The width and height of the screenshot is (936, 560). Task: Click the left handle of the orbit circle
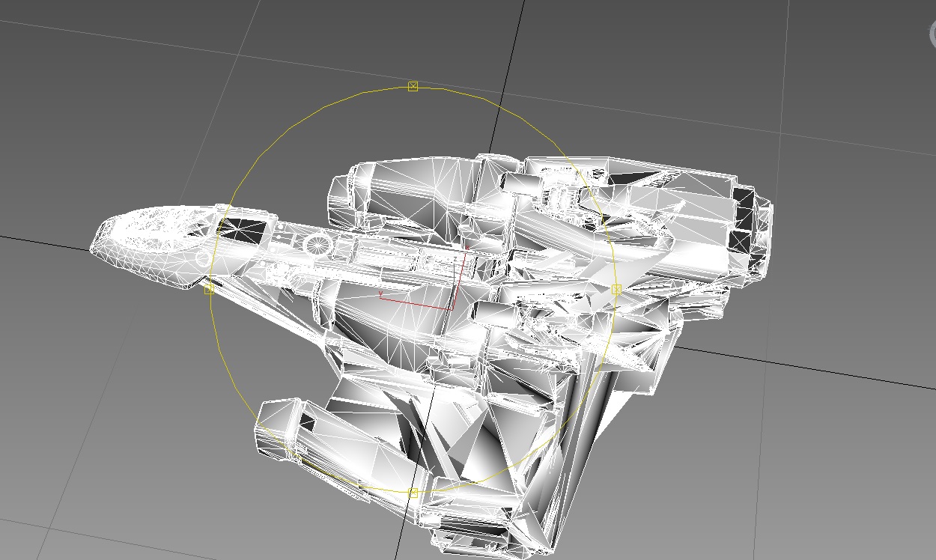pyautogui.click(x=209, y=289)
